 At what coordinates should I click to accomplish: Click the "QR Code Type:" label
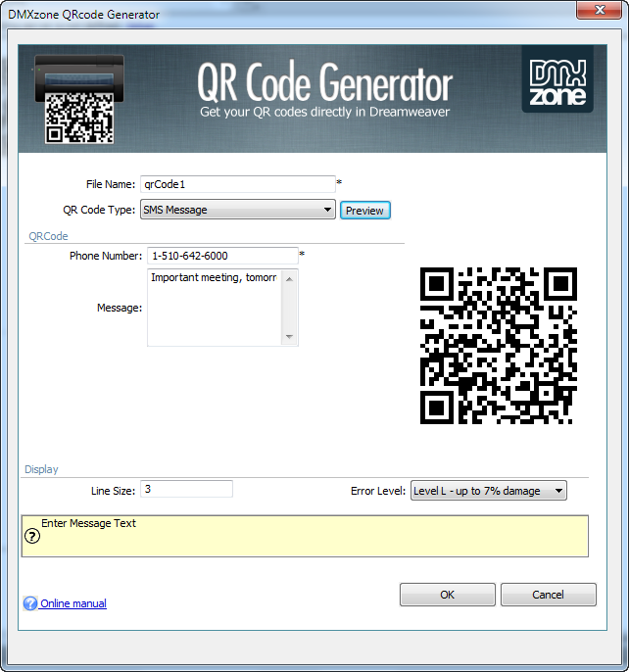[99, 210]
